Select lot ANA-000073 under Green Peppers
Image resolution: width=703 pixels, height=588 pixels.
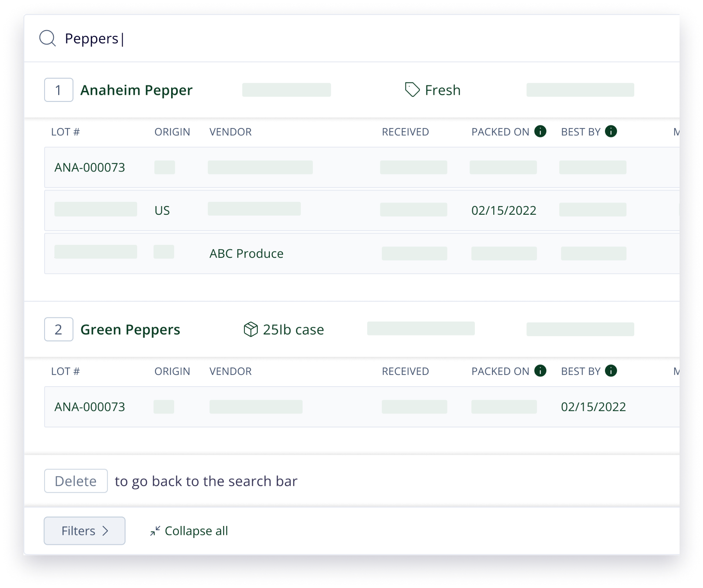pos(89,407)
